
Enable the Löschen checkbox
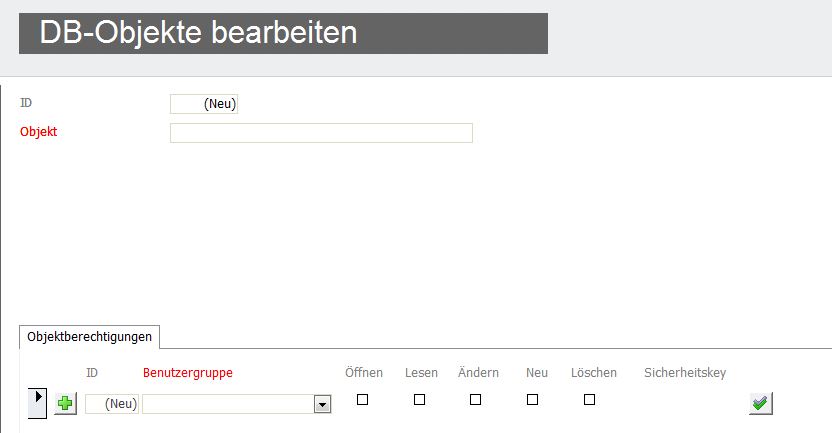(x=589, y=400)
